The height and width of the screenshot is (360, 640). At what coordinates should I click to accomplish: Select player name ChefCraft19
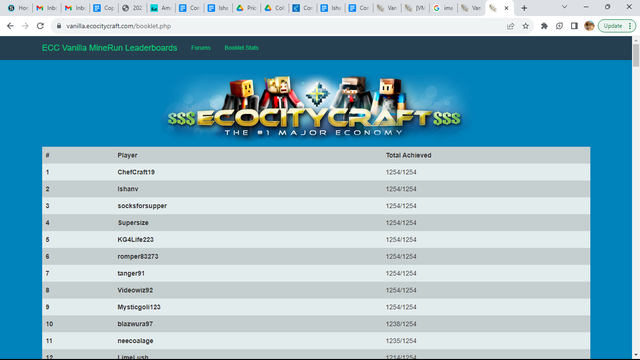tap(136, 172)
